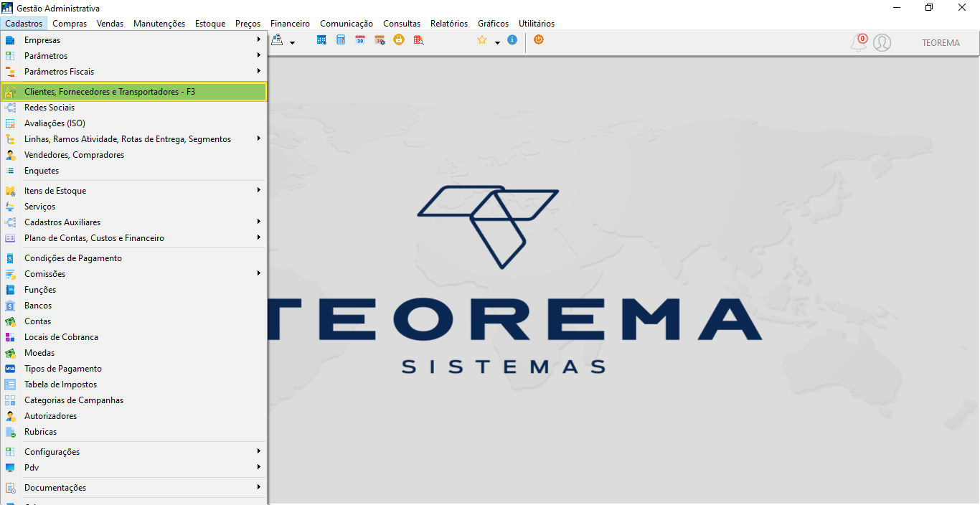Open Avaliações (ISO) entry
Viewport: 980px width, 505px height.
[134, 123]
